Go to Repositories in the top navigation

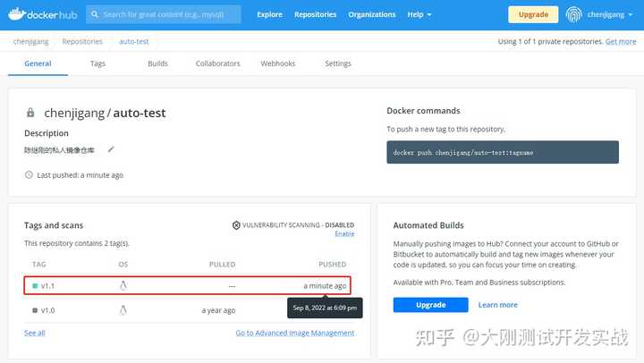pos(315,15)
